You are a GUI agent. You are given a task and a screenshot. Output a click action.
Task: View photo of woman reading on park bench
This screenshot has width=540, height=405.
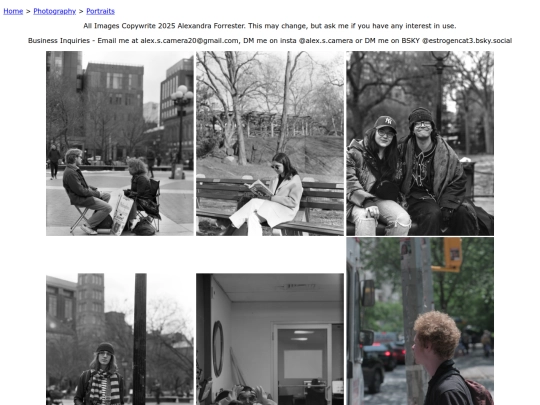coord(270,143)
